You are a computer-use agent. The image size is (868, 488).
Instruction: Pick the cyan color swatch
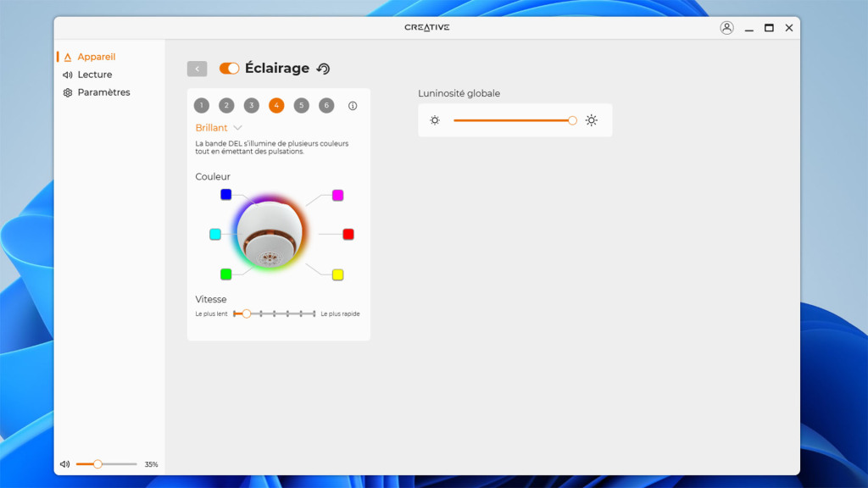point(215,234)
